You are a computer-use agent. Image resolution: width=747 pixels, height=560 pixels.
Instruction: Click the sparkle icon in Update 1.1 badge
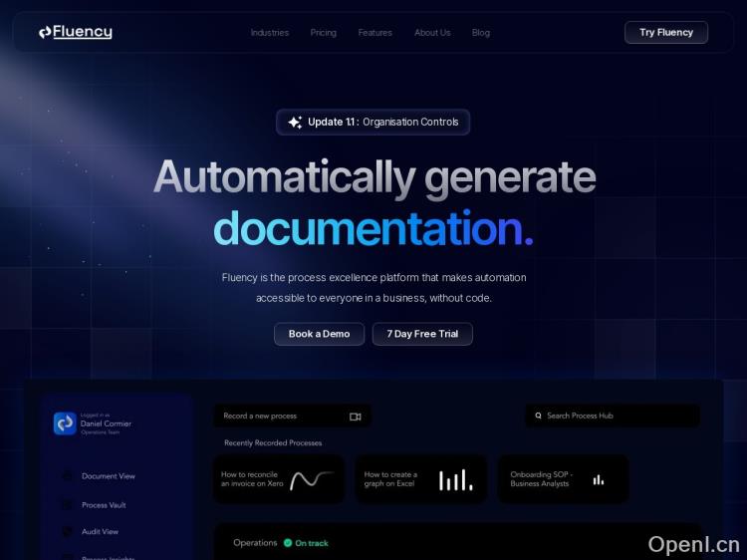295,123
